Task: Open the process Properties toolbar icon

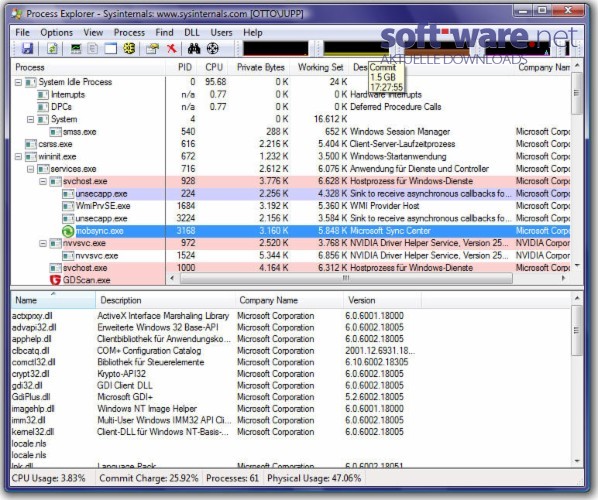Action: 152,48
